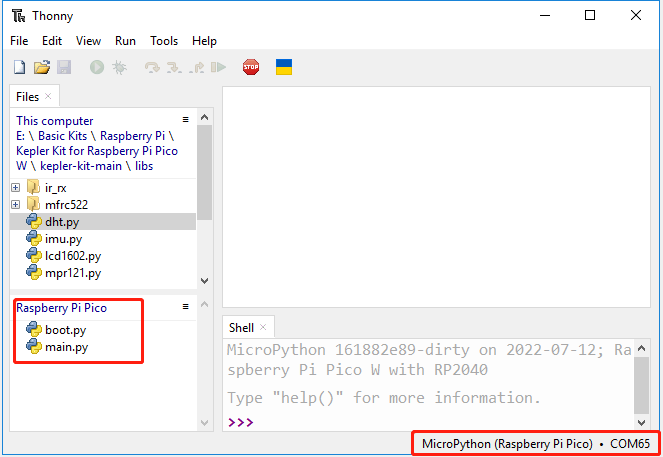This screenshot has width=663, height=457.
Task: Click inside the empty editor area
Action: click(436, 197)
